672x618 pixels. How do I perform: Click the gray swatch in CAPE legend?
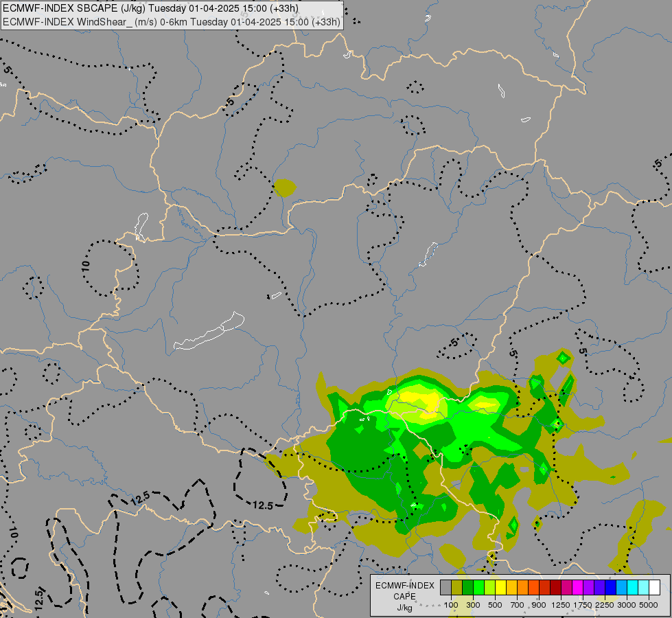[445, 588]
